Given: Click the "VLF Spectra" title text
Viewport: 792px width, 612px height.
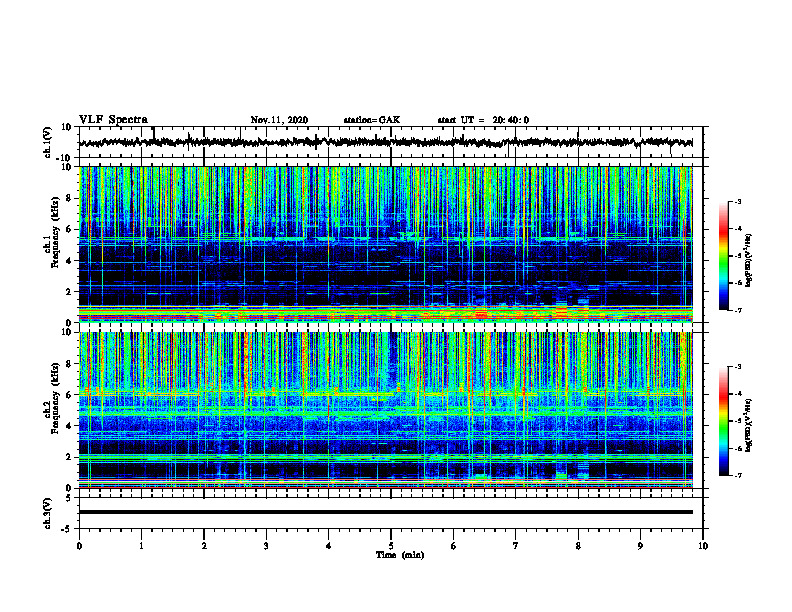Looking at the screenshot, I should [113, 120].
